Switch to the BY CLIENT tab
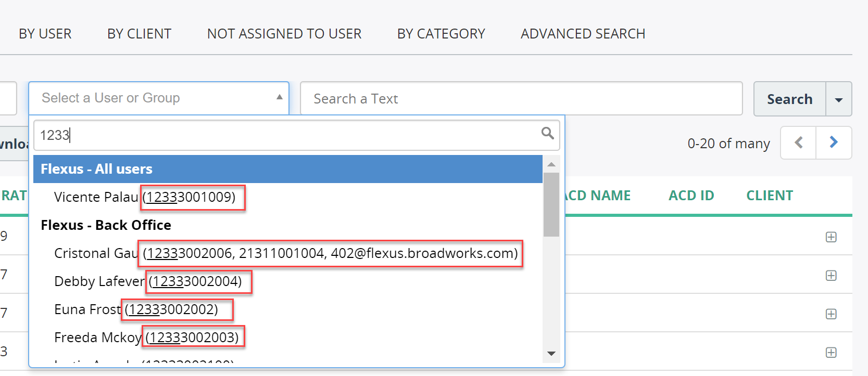The height and width of the screenshot is (376, 868). pyautogui.click(x=139, y=34)
